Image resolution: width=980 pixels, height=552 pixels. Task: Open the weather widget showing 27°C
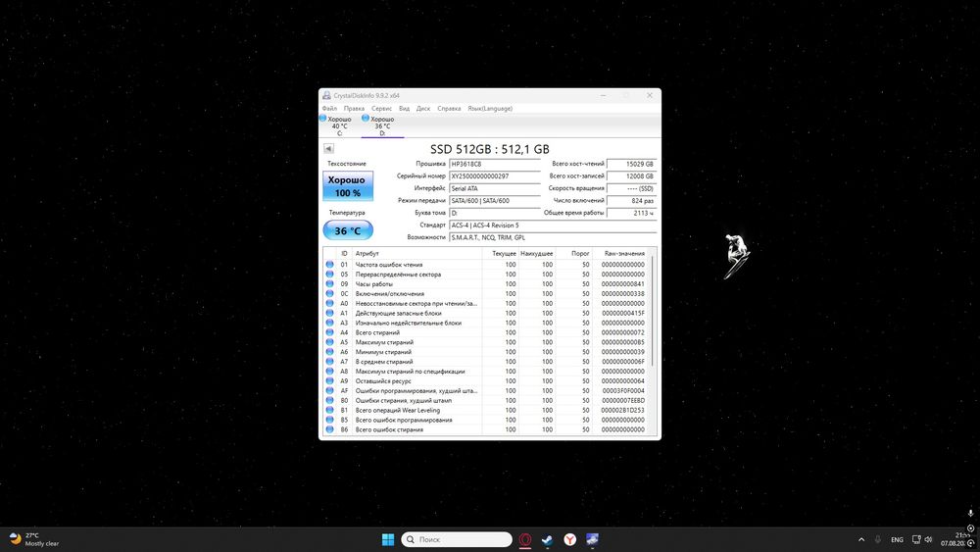(x=34, y=539)
